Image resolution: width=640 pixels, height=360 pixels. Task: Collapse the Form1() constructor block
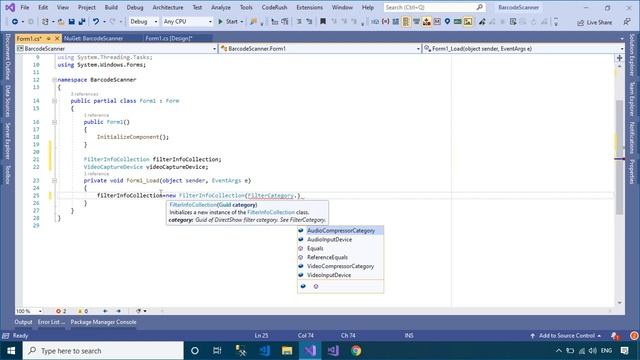point(54,122)
